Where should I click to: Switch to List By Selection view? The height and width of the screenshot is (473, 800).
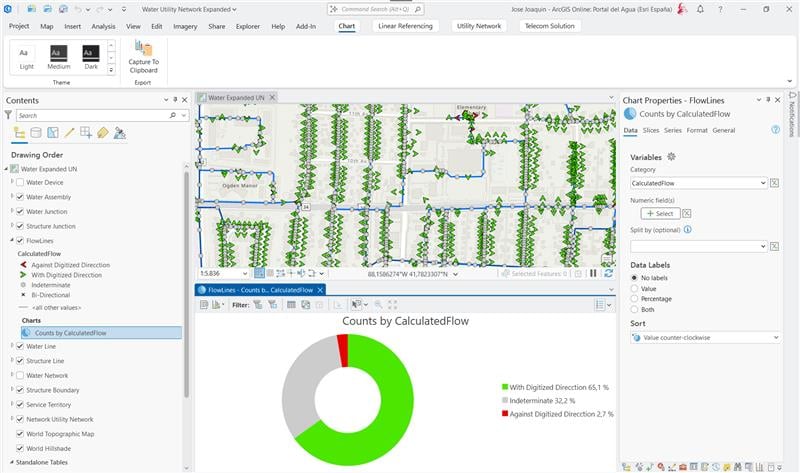click(53, 133)
